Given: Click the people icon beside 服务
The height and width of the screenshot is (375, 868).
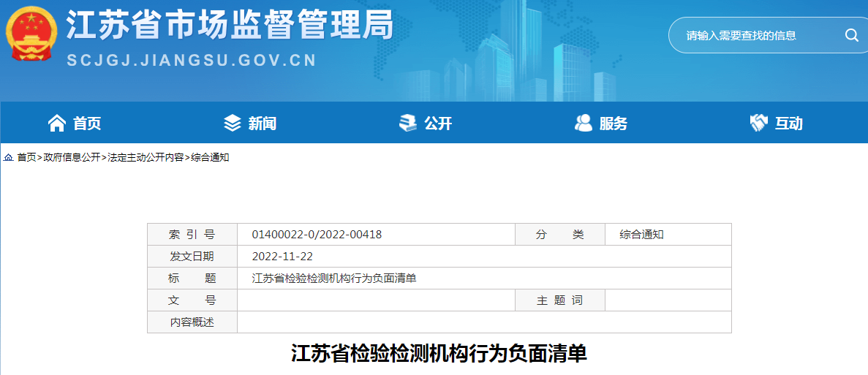Looking at the screenshot, I should [584, 123].
